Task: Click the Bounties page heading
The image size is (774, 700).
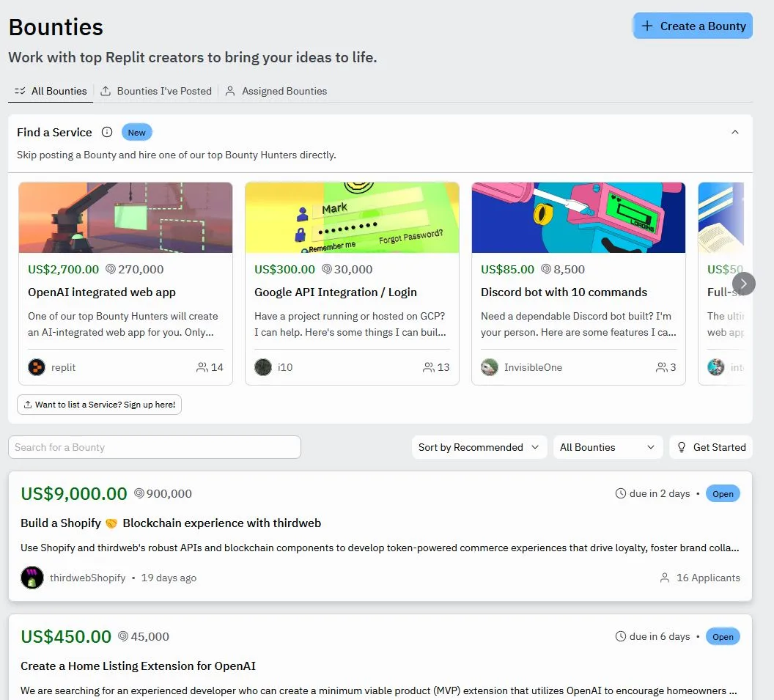Action: tap(56, 27)
